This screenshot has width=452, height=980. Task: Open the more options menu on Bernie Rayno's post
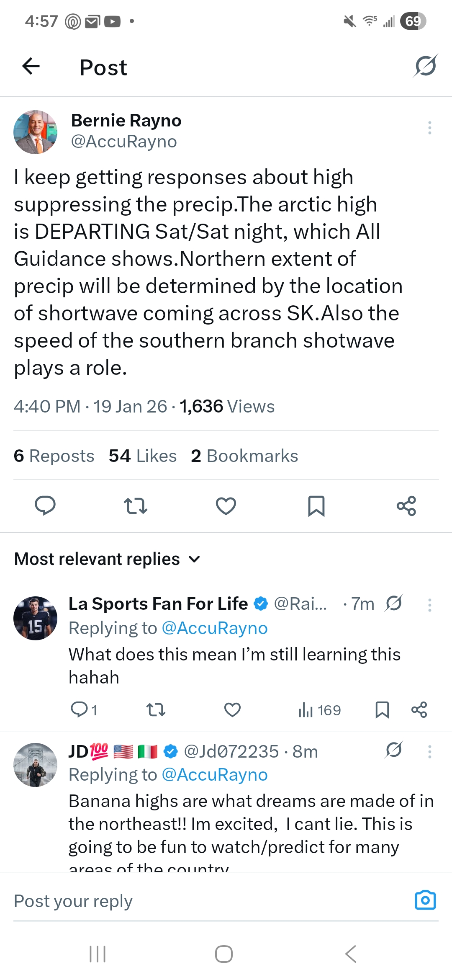[x=429, y=128]
